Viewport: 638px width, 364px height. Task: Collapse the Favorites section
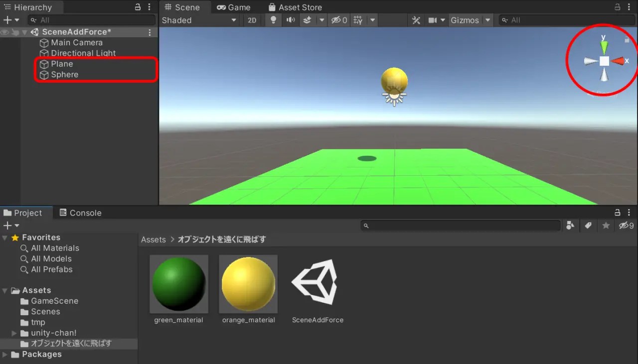pos(5,238)
